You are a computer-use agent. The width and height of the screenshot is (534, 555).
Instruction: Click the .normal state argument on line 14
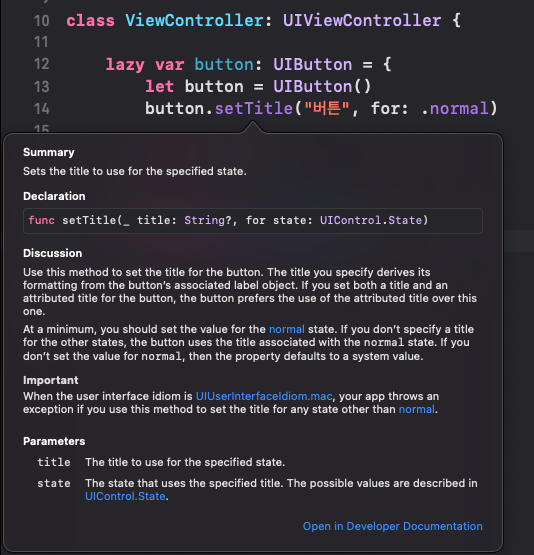455,108
